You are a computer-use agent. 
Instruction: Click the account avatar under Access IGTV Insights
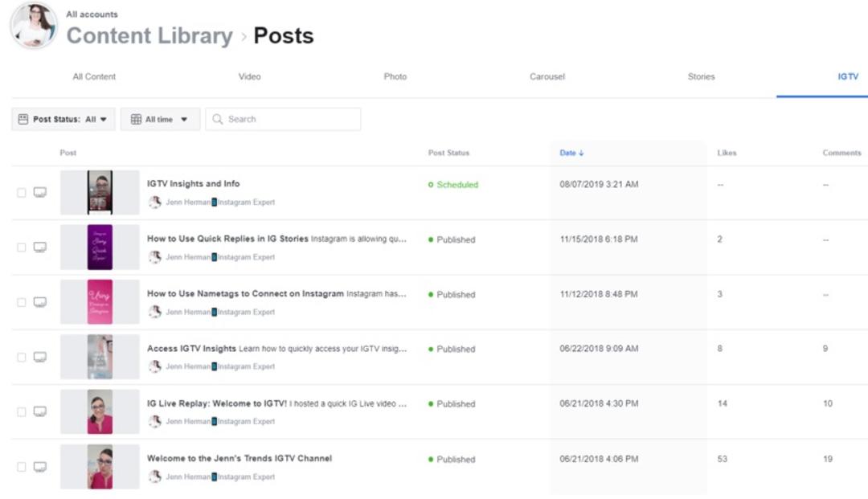[155, 366]
